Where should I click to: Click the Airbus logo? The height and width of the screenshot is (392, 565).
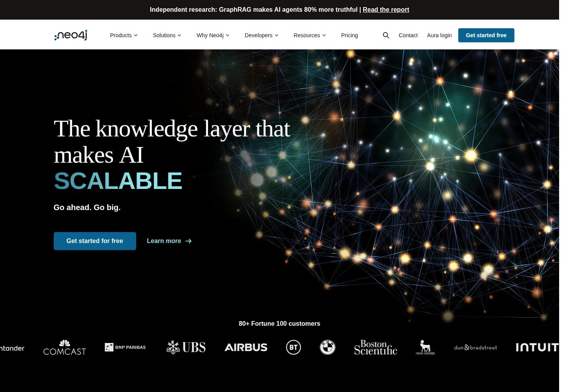[246, 347]
